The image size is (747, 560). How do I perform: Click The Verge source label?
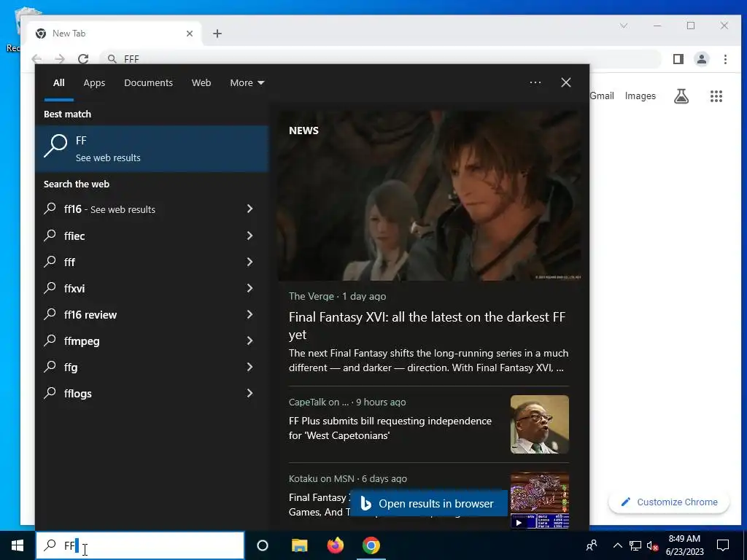pos(311,296)
